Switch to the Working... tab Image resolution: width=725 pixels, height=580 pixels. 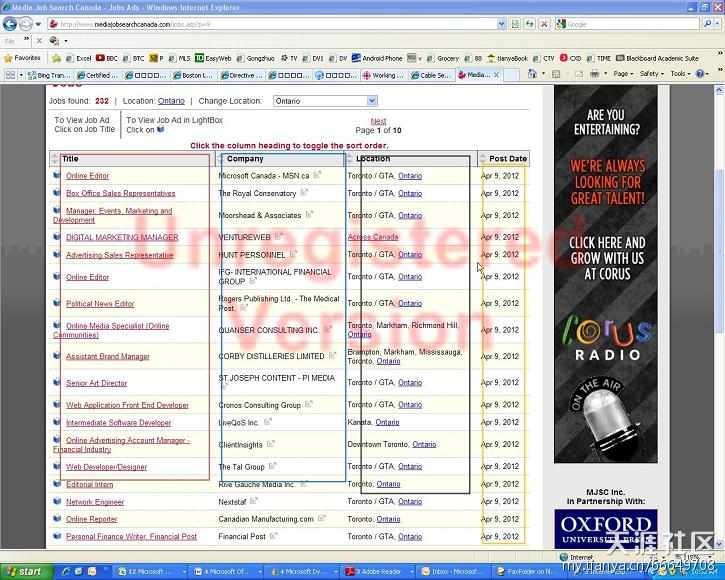pyautogui.click(x=384, y=75)
